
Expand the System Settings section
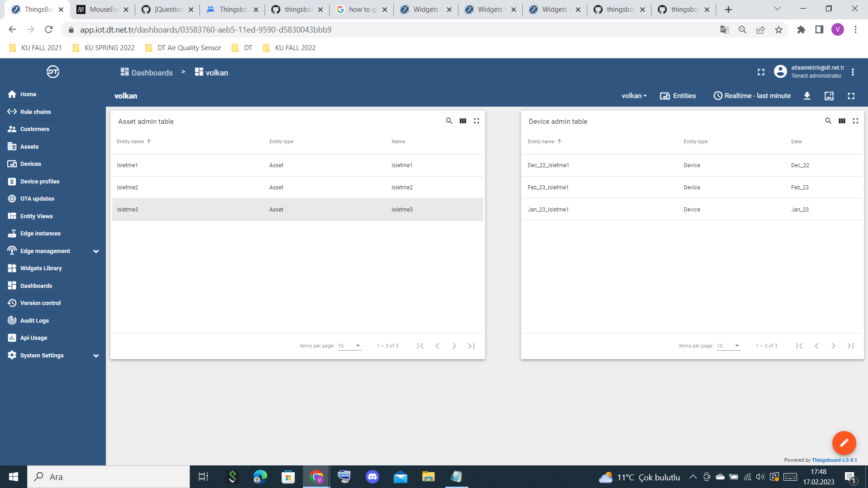(42, 355)
